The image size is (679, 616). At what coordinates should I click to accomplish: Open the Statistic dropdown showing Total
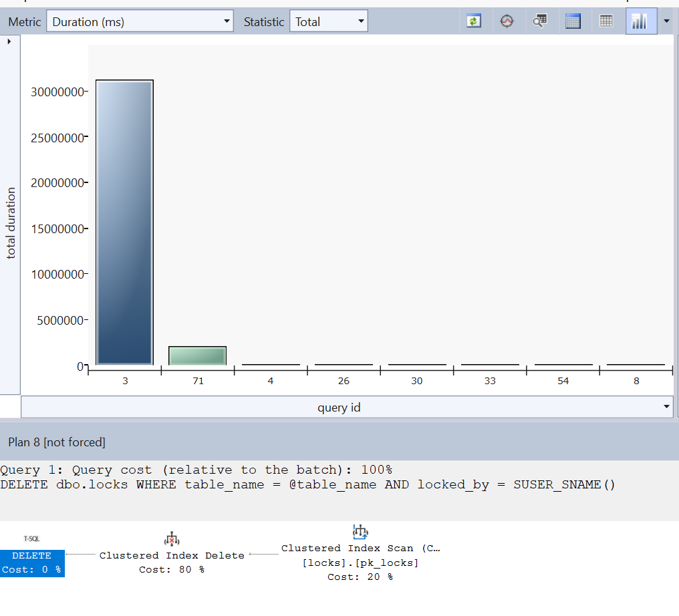click(329, 21)
